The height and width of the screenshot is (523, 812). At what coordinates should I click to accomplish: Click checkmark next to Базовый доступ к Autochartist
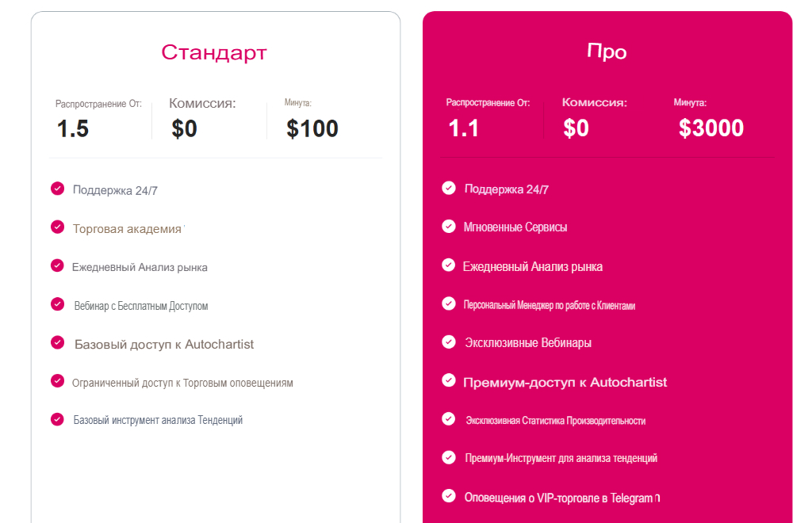point(57,342)
